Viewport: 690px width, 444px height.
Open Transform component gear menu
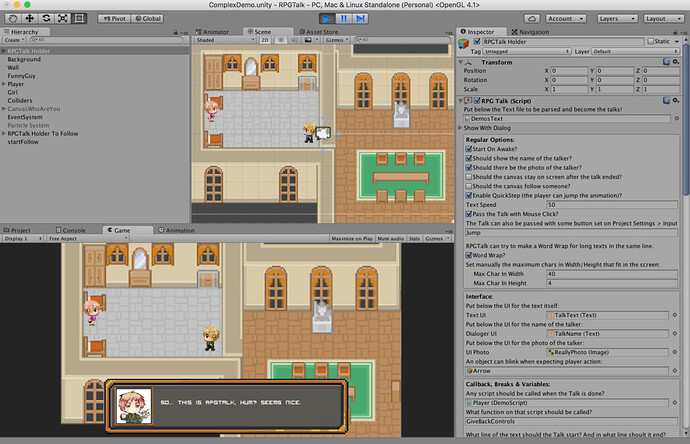(x=675, y=62)
